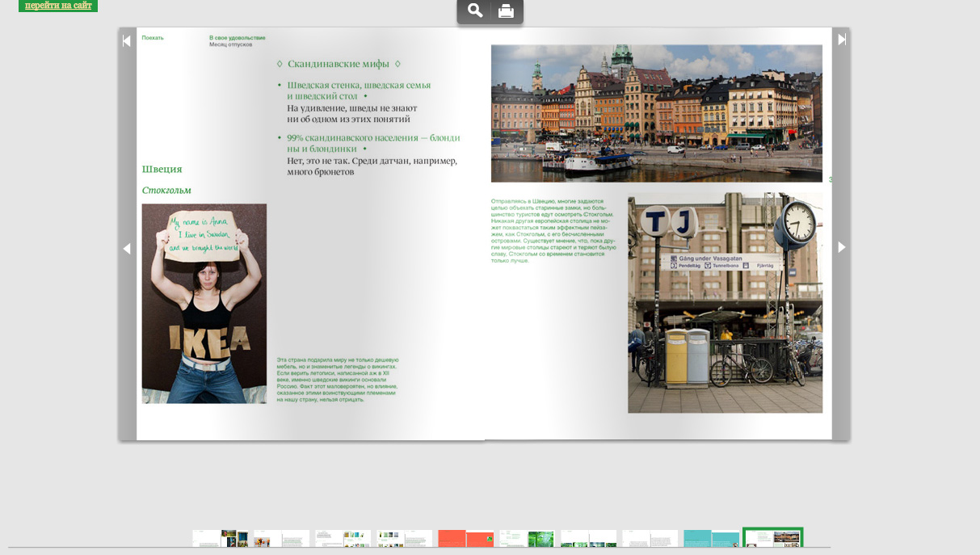The image size is (980, 555).
Task: Click the 'Стокгольм' italic subtitle
Action: pos(166,191)
